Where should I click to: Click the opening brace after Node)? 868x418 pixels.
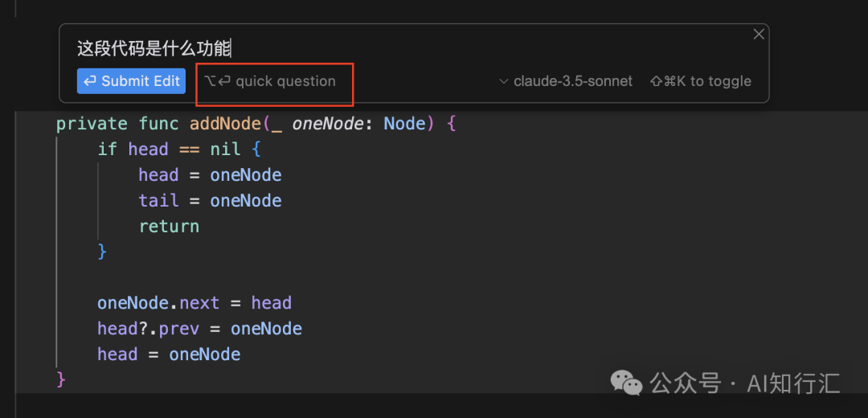click(x=451, y=124)
